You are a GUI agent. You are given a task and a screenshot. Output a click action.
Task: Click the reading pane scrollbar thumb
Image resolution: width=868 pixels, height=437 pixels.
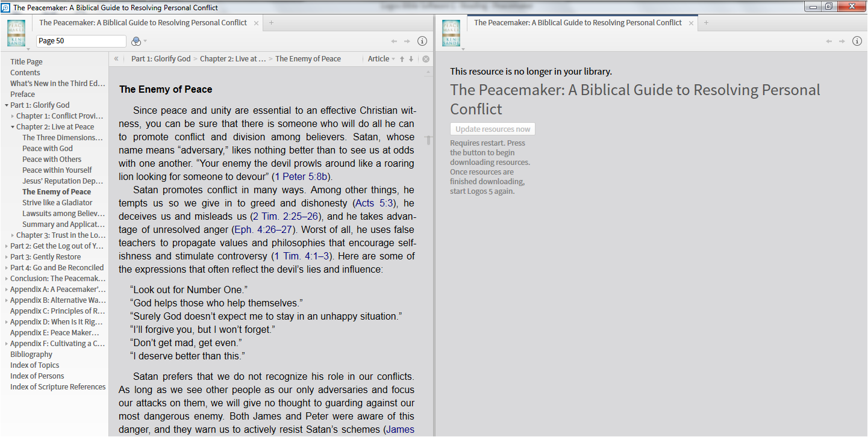[x=428, y=140]
